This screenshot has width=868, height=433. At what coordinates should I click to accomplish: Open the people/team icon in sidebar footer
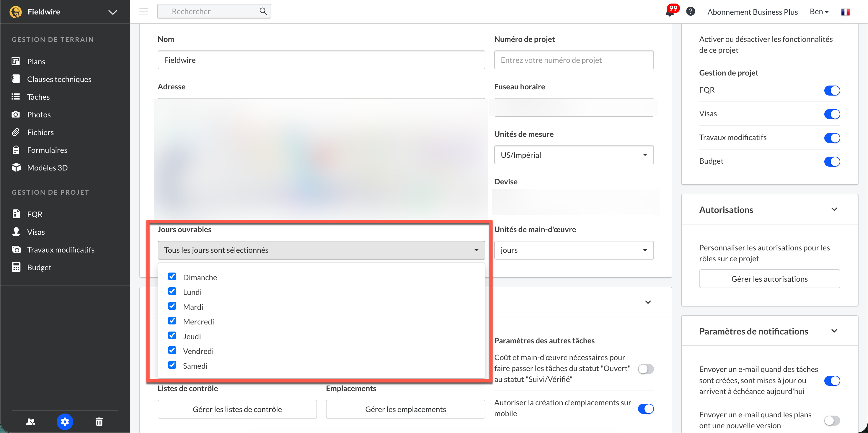[31, 421]
